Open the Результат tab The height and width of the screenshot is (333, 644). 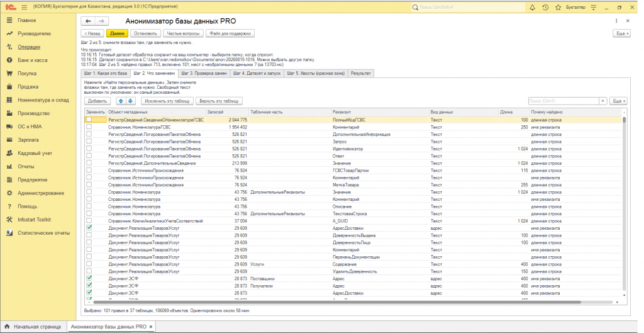point(360,74)
